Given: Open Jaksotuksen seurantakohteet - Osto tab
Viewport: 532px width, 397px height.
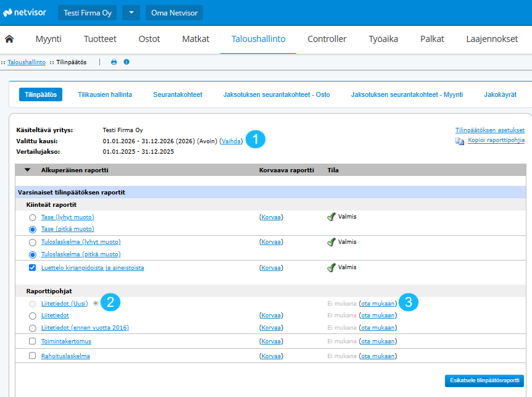Looking at the screenshot, I should [276, 94].
